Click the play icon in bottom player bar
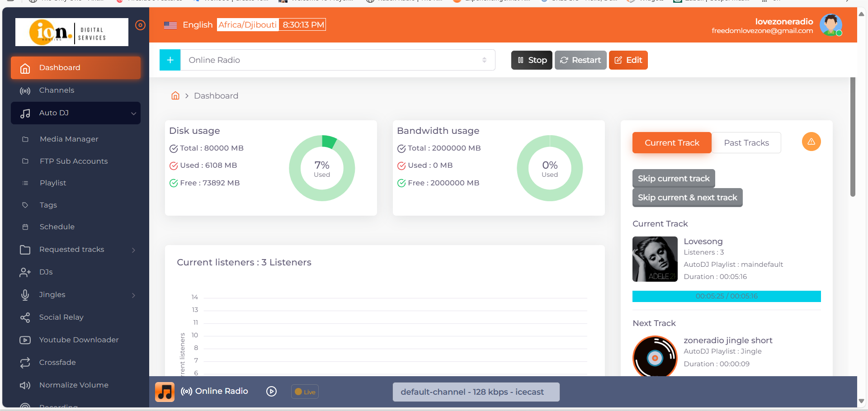 (x=271, y=392)
